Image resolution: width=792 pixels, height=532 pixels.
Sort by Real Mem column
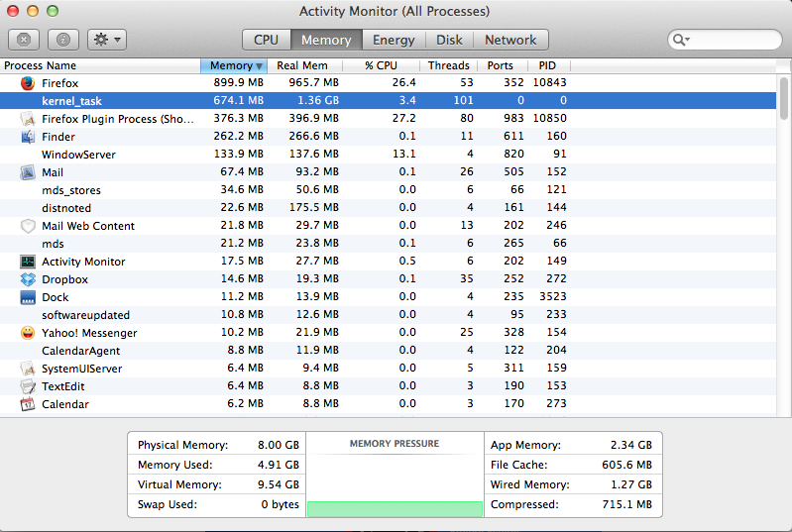tap(304, 65)
